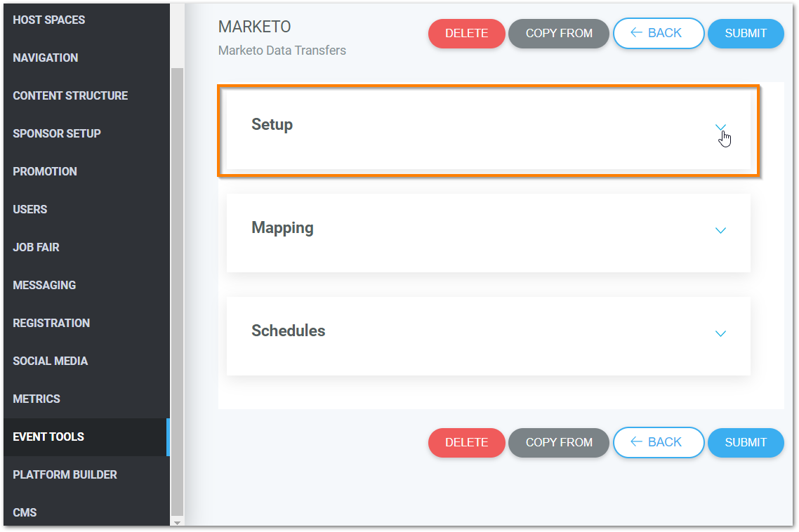Expand the Mapping section chevron

720,230
